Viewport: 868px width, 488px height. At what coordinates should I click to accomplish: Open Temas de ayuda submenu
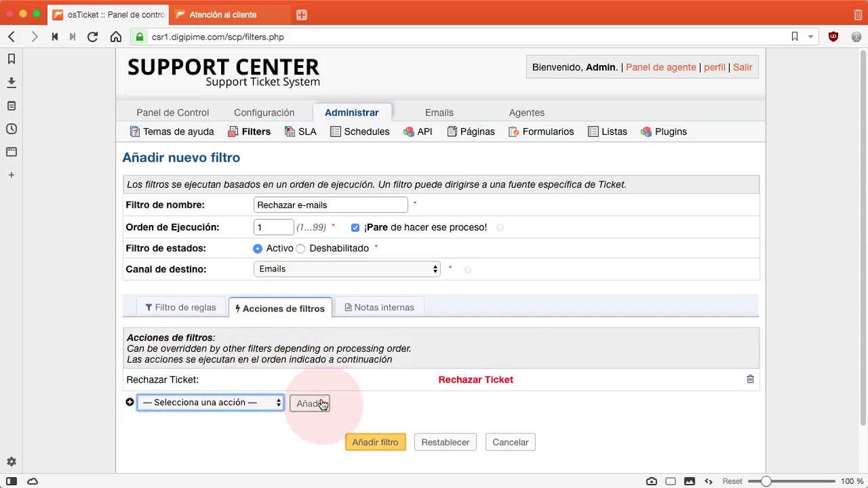(x=172, y=131)
